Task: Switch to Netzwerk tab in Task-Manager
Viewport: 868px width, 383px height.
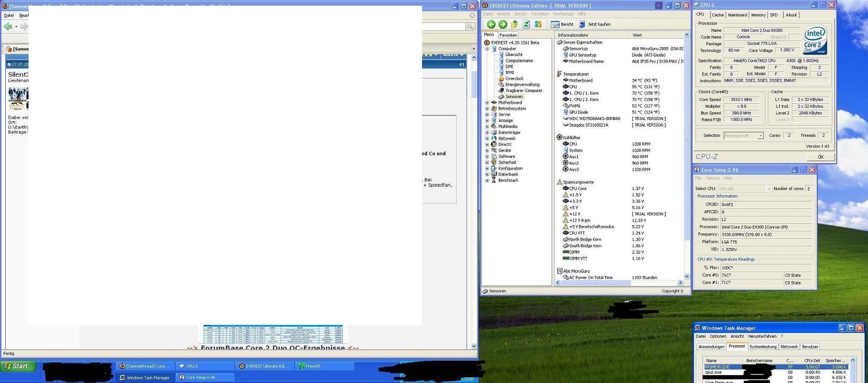Action: tap(789, 347)
